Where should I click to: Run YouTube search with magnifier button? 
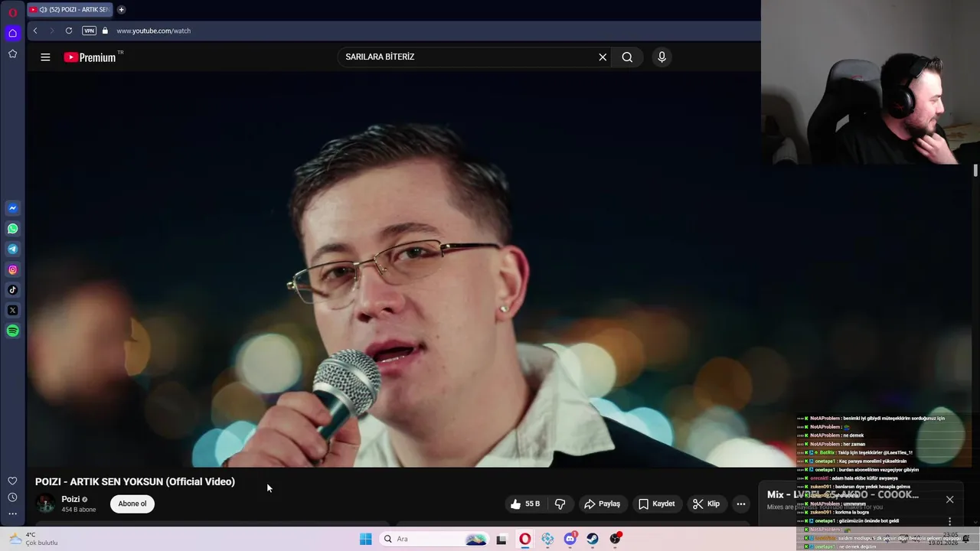pyautogui.click(x=627, y=57)
